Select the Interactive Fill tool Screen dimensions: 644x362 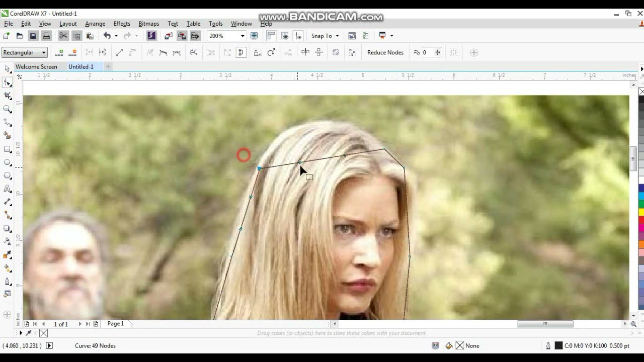7,268
